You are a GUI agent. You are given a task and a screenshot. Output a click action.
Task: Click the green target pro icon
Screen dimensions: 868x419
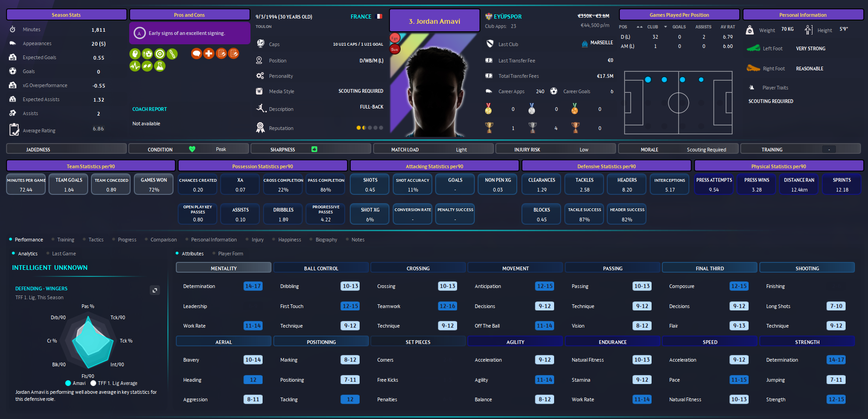160,54
